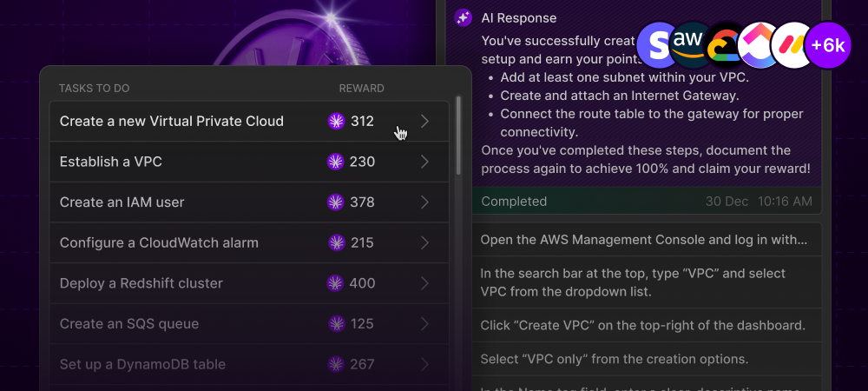Click the reward coin icon beside 267

click(336, 364)
